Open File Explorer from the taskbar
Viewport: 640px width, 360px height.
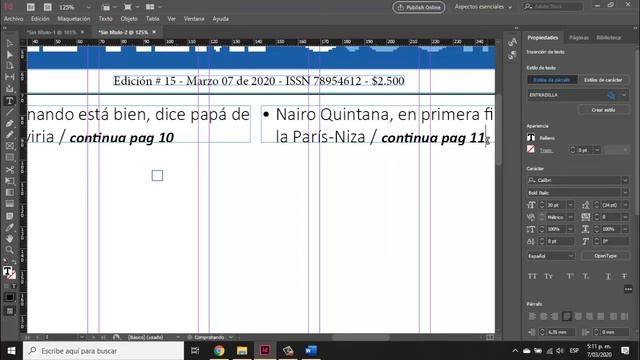[242, 351]
